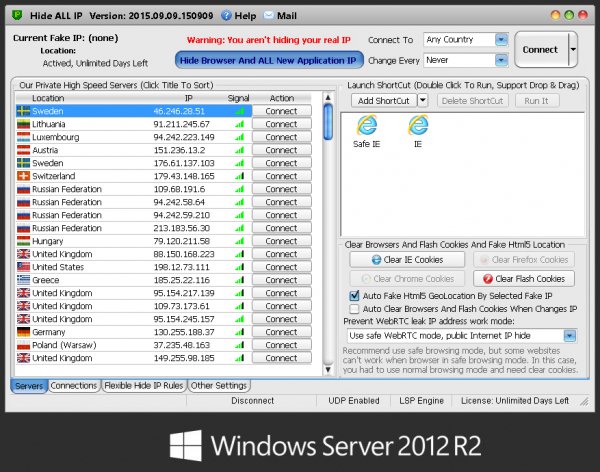Image resolution: width=600 pixels, height=472 pixels.
Task: Click signal bars for 46.246.28.51 server
Action: 240,111
